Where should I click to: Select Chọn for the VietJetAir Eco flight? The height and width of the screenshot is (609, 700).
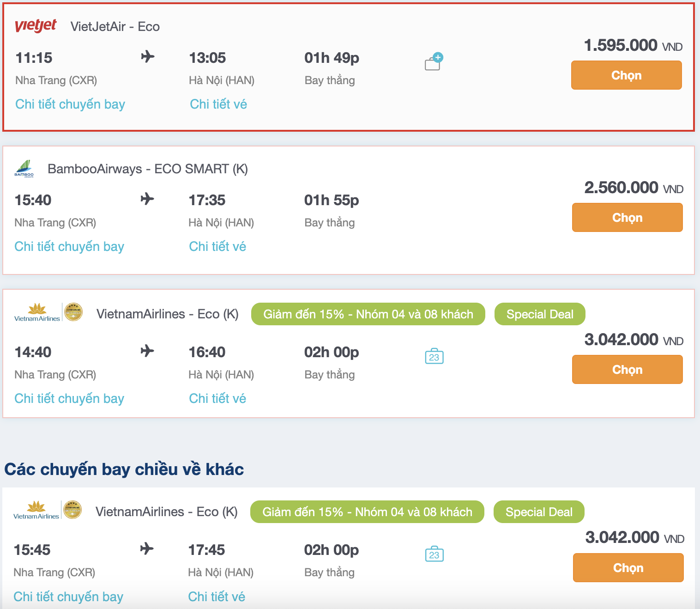tap(626, 75)
